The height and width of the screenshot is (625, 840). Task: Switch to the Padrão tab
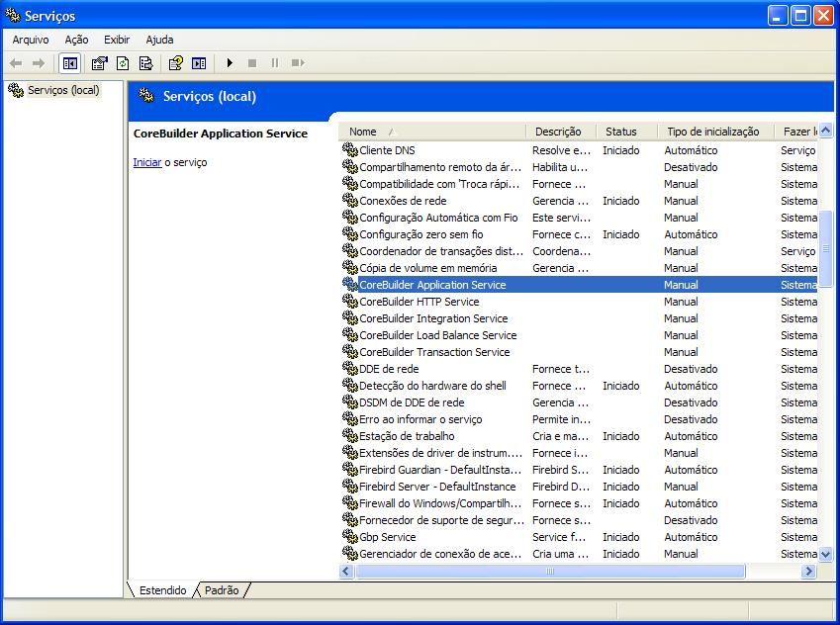221,590
